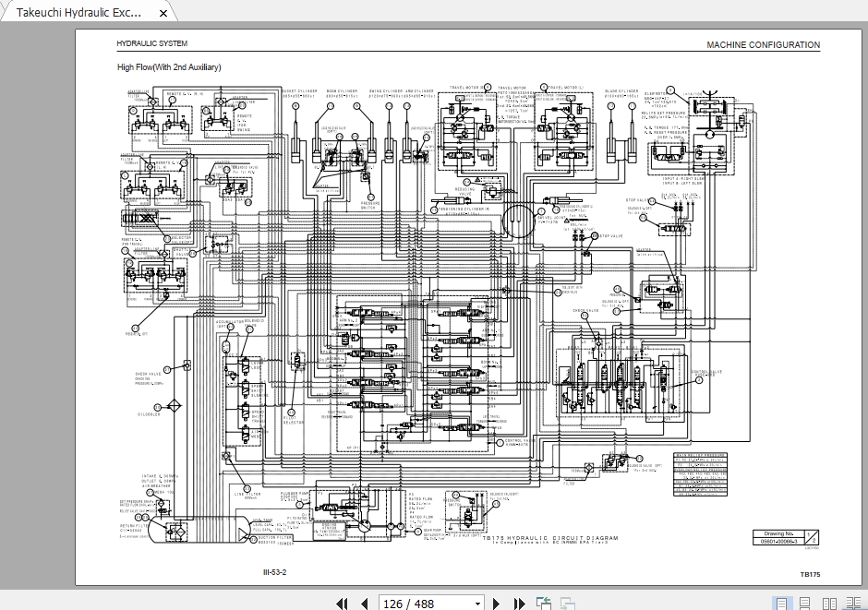This screenshot has width=868, height=610.
Task: Close the Takeuchi Hydraulic document tab
Action: click(163, 13)
